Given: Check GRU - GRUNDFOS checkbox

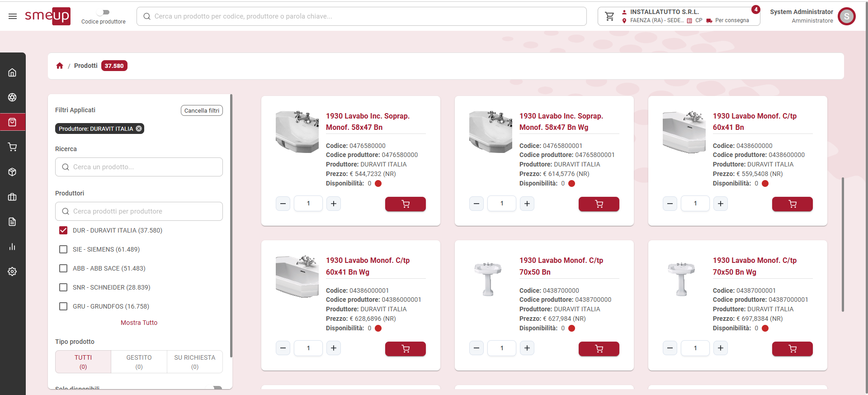Looking at the screenshot, I should [63, 306].
